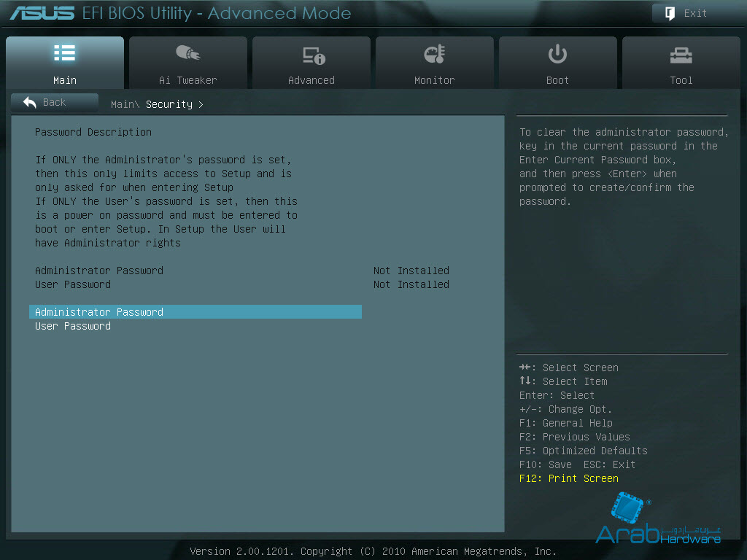Click the F1: General Help hint
Viewport: 747px width, 560px height.
566,423
